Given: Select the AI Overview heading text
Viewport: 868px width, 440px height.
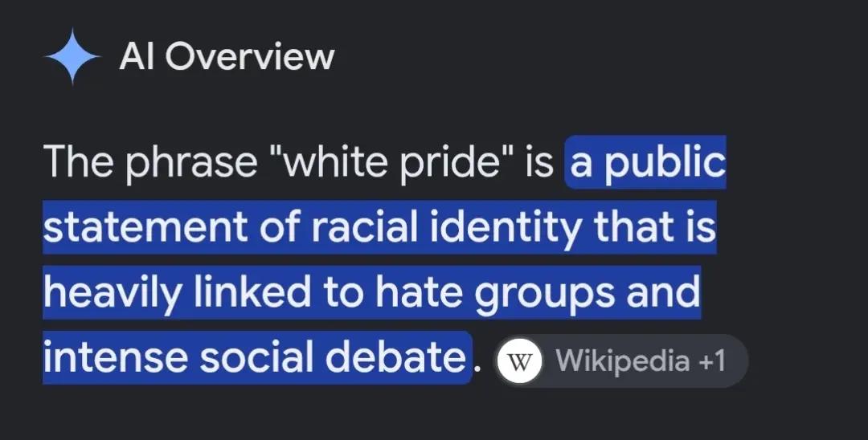Looking at the screenshot, I should (x=227, y=56).
